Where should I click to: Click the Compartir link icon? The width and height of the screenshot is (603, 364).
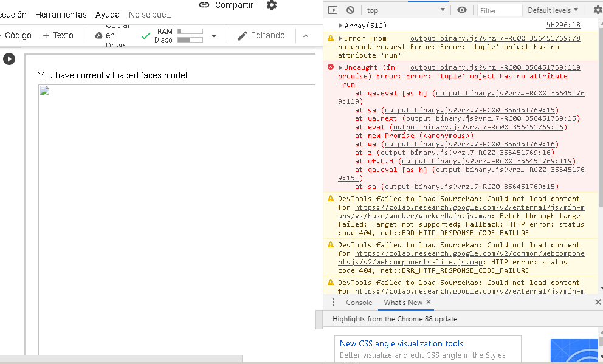tap(204, 5)
